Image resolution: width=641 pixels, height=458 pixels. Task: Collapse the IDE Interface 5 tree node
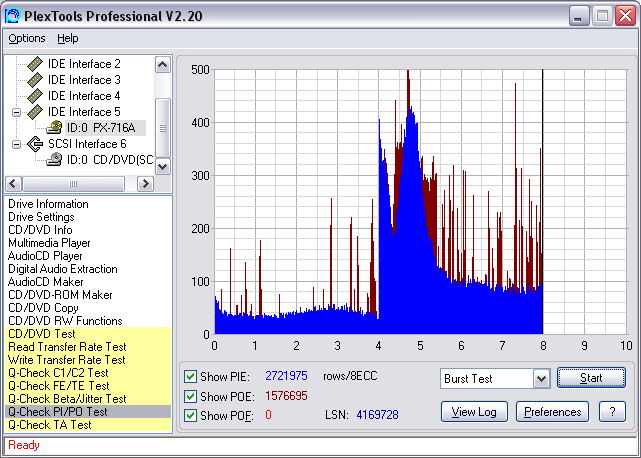(16, 112)
